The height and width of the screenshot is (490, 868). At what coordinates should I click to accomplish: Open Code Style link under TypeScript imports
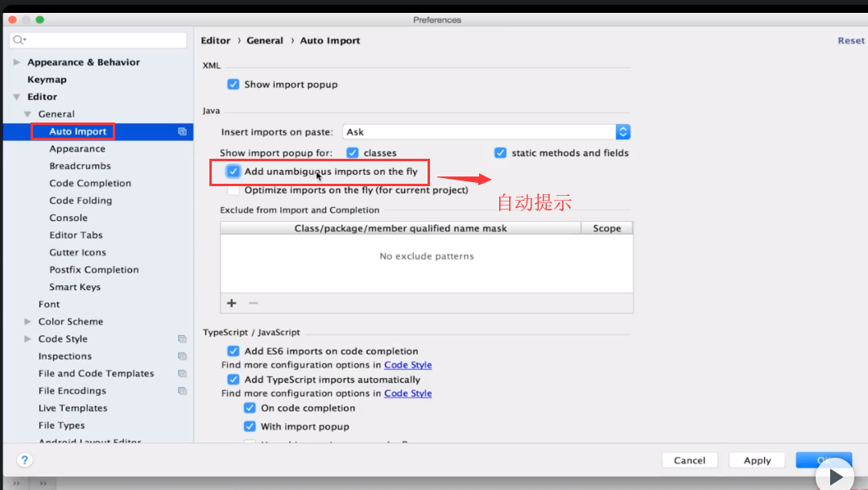(408, 393)
